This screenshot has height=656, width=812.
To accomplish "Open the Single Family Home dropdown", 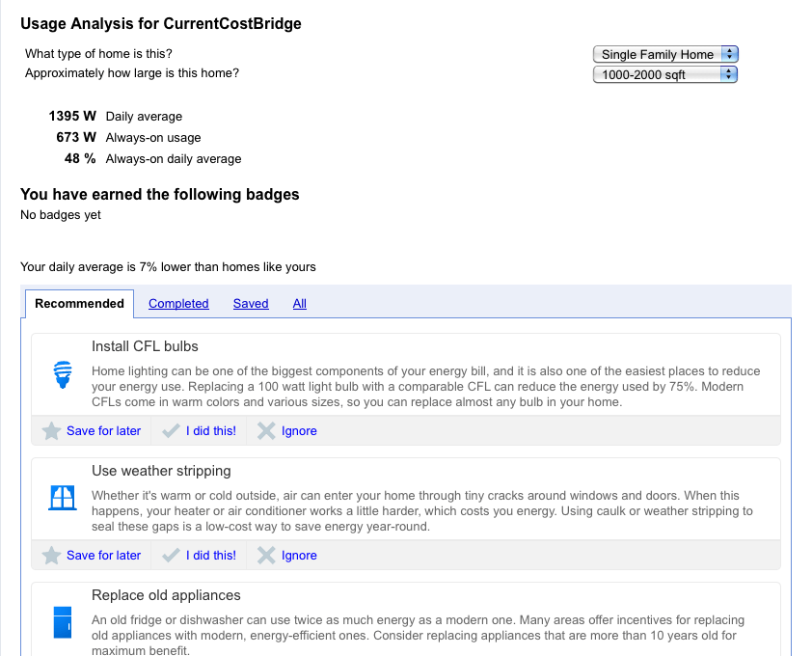I will (665, 54).
